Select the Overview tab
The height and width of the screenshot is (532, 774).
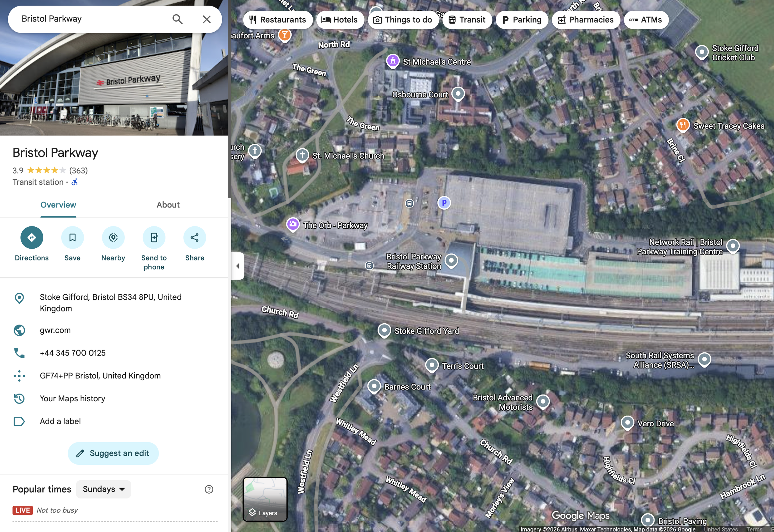pyautogui.click(x=58, y=205)
